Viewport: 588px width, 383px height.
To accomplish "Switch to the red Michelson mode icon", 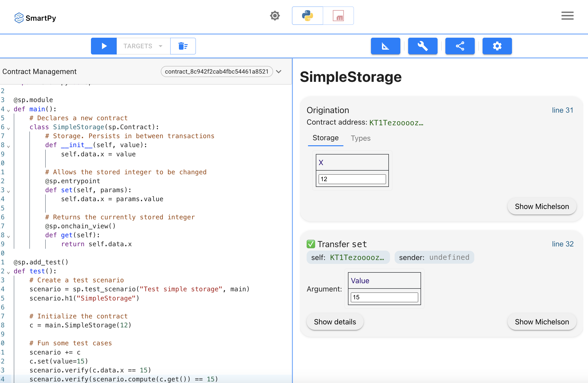I will click(x=338, y=16).
